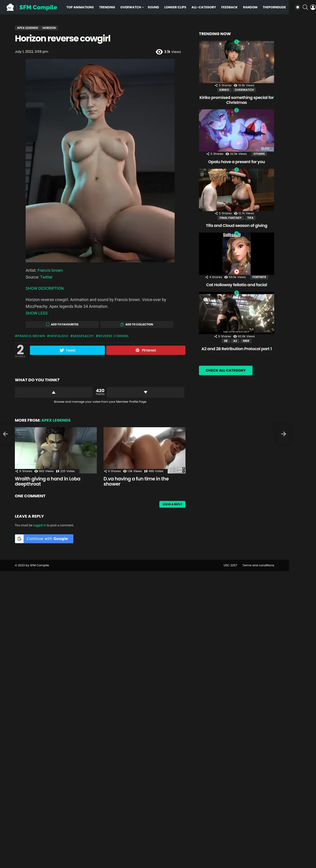Image resolution: width=316 pixels, height=868 pixels.
Task: Upvote with the up arrow
Action: point(54,392)
